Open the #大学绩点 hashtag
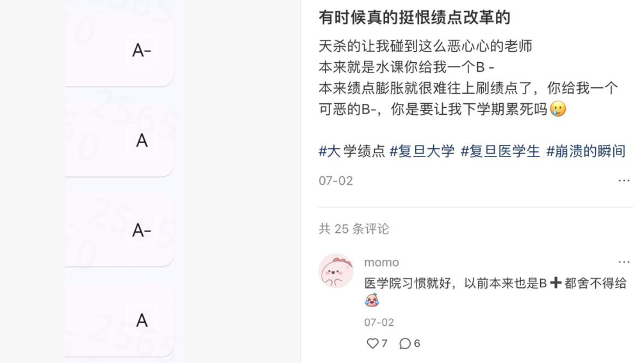The height and width of the screenshot is (363, 644). 352,151
